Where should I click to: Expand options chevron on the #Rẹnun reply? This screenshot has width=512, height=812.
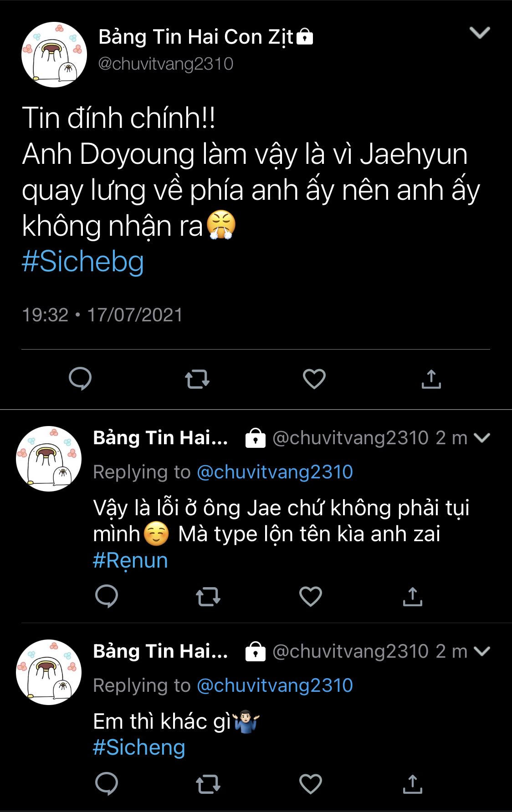pos(482,438)
